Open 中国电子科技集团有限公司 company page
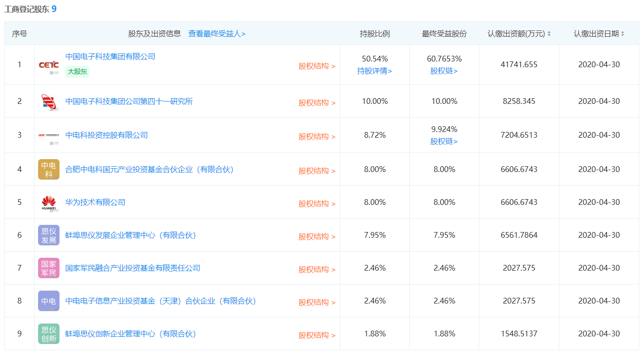This screenshot has height=354, width=644. pos(110,57)
